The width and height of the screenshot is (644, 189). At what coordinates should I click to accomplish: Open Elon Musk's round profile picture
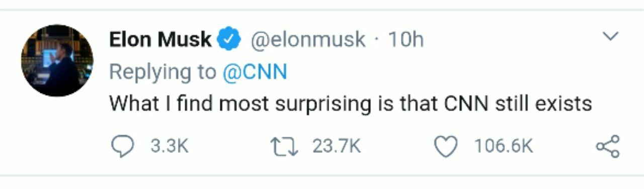[x=57, y=60]
